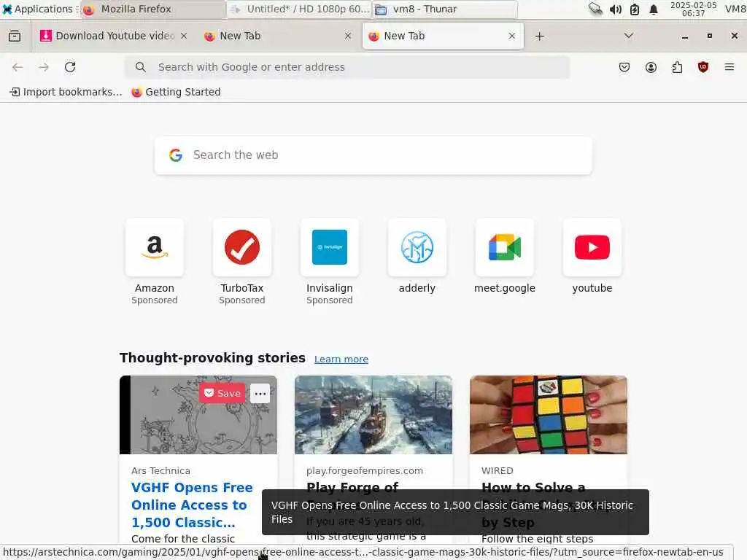Switch to Untitled HD 1080p taskbar window
The width and height of the screenshot is (747, 560).
click(x=298, y=9)
